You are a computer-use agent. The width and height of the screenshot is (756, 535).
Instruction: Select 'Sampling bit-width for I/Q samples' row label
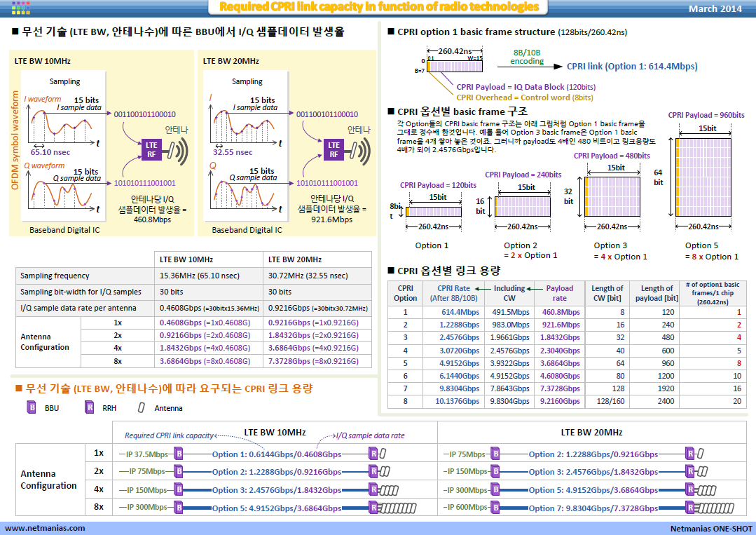point(81,292)
